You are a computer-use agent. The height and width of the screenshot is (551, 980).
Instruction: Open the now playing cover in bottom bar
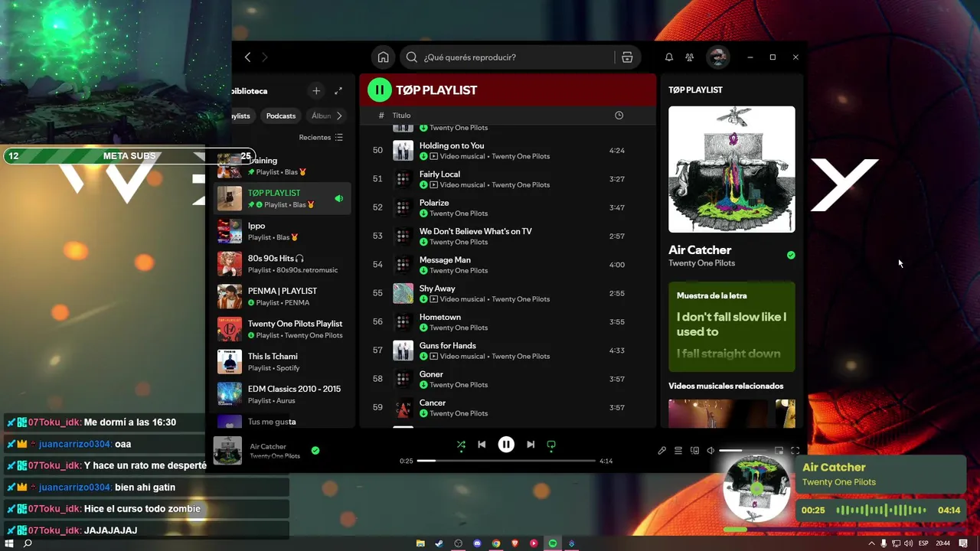(x=227, y=451)
